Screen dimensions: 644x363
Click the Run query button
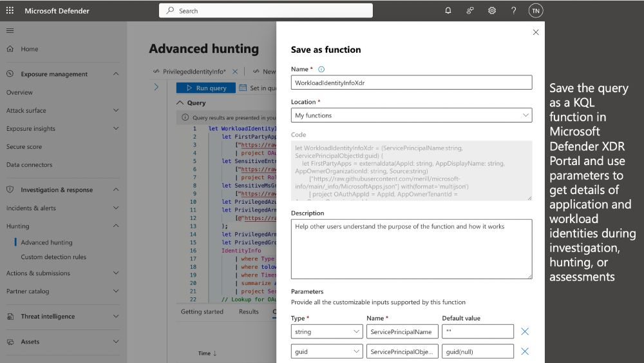click(206, 88)
